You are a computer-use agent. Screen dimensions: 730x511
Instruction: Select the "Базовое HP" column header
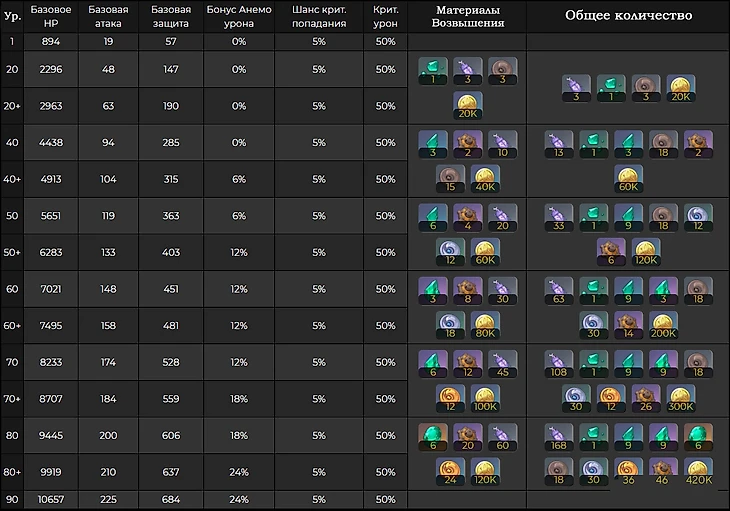(51, 17)
